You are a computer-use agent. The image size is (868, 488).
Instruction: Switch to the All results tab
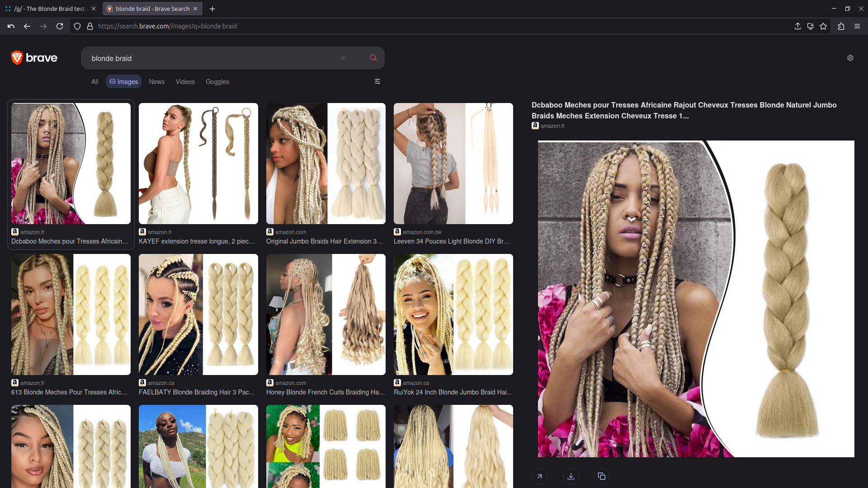click(x=94, y=82)
